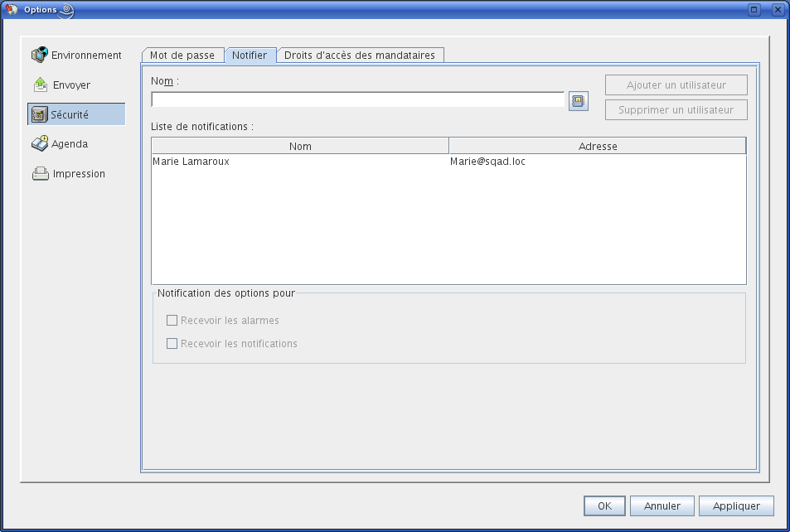This screenshot has height=532, width=790.
Task: Select the Sécurité category icon
Action: pos(39,114)
